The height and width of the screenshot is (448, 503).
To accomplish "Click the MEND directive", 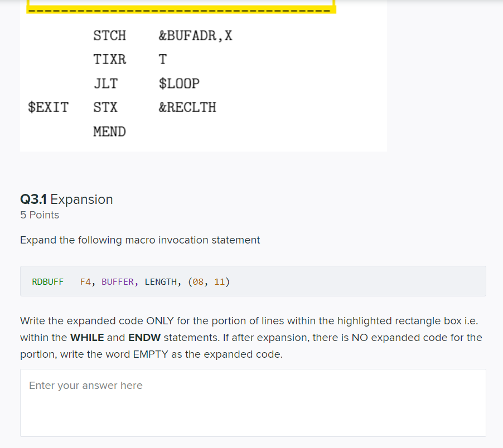I will [109, 132].
